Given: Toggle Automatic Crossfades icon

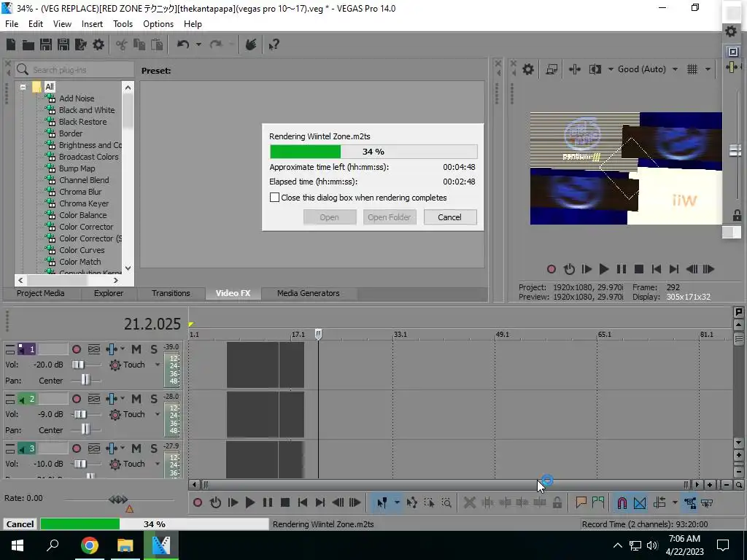Looking at the screenshot, I should coord(640,502).
